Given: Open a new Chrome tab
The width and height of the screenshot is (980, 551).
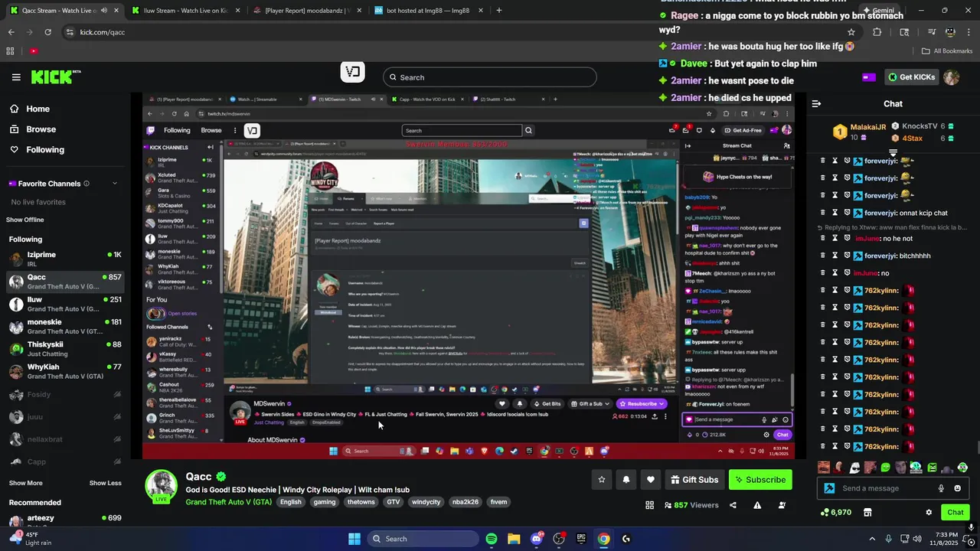Looking at the screenshot, I should pyautogui.click(x=498, y=11).
